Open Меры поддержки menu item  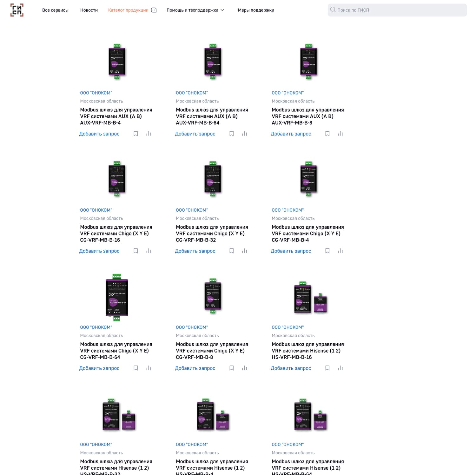point(256,10)
